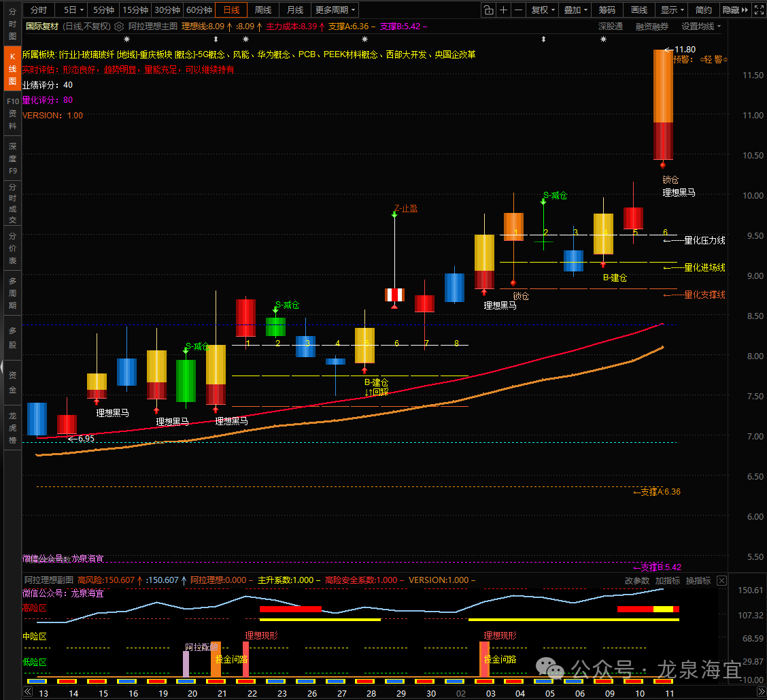Click the left sidebar collapse handle
767x700 pixels.
(2, 371)
